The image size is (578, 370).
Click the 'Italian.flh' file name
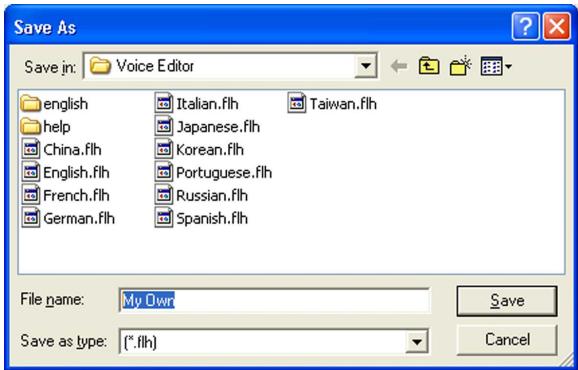pos(207,104)
